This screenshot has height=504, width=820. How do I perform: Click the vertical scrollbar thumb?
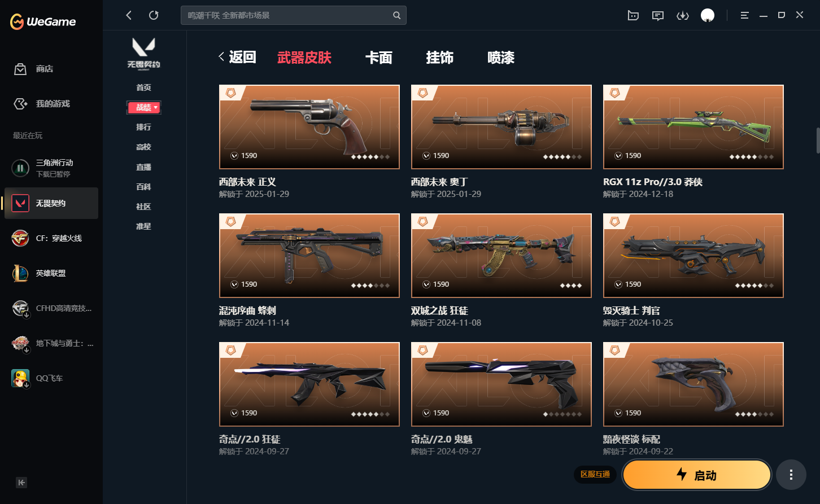click(817, 141)
